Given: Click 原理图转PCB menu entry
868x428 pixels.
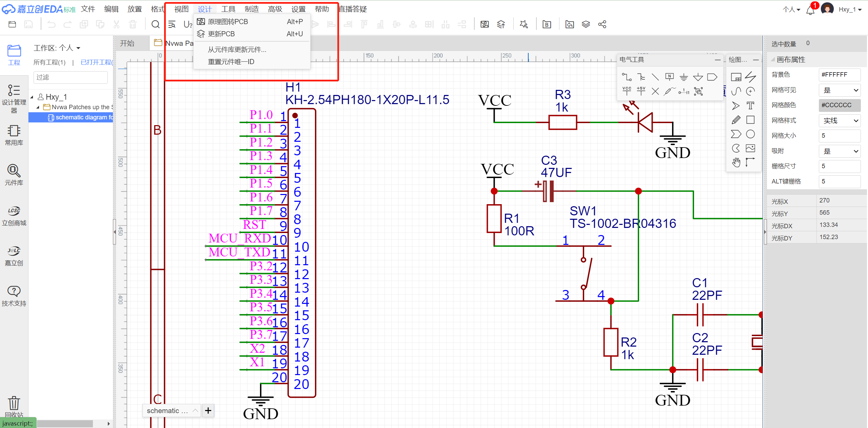Looking at the screenshot, I should tap(228, 22).
